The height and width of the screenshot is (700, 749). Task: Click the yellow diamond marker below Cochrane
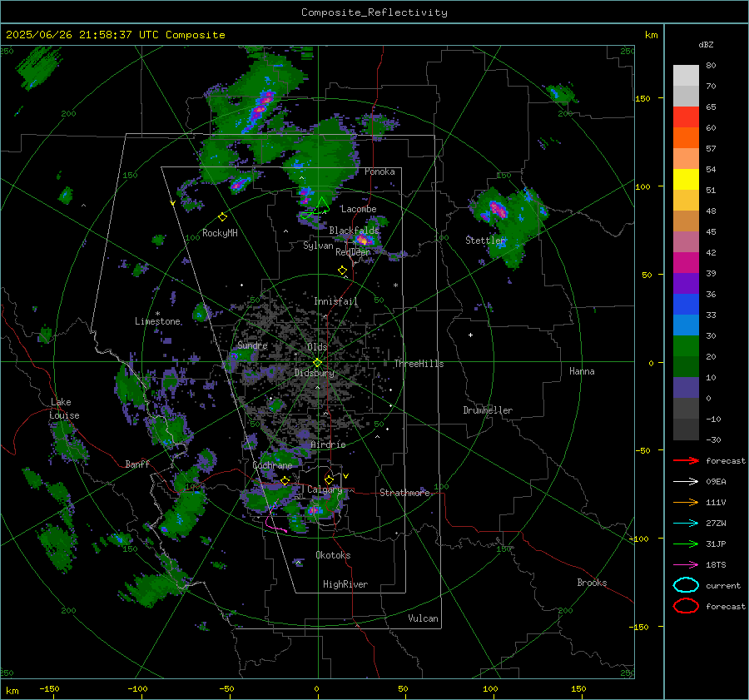[285, 480]
